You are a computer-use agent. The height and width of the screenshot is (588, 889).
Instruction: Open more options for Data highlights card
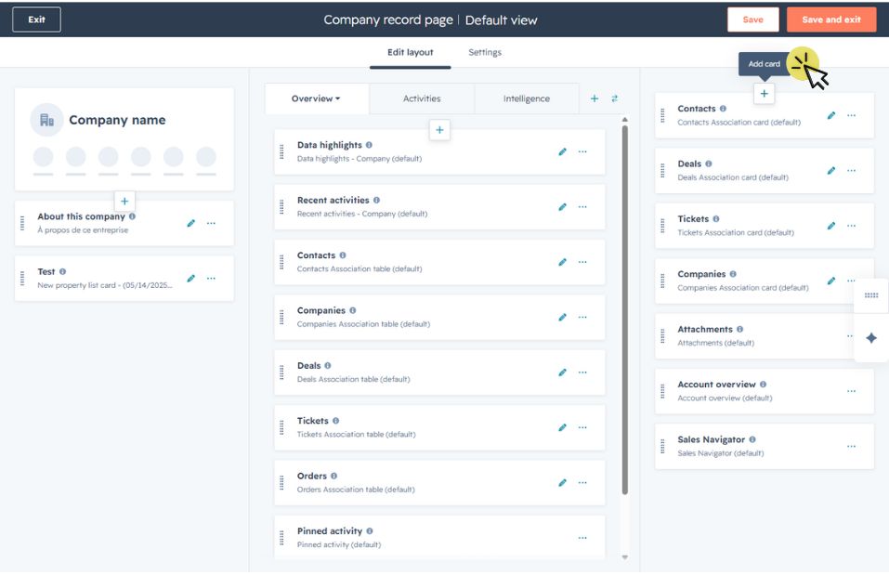(x=582, y=151)
